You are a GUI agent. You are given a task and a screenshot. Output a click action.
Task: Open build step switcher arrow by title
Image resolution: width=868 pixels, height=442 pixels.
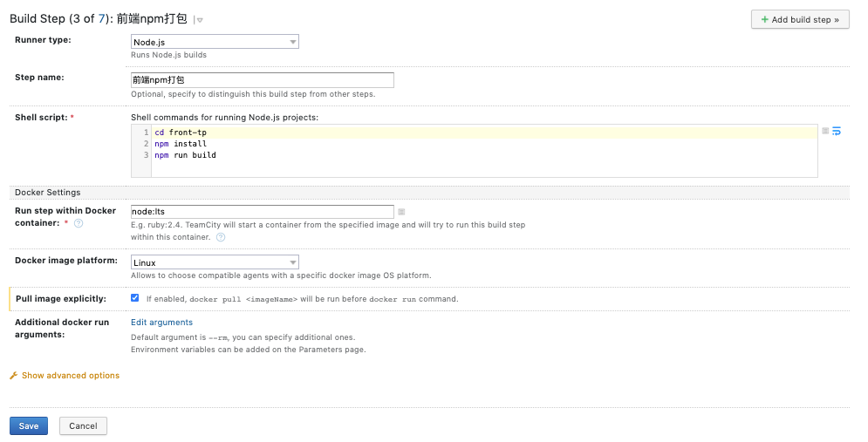[199, 20]
